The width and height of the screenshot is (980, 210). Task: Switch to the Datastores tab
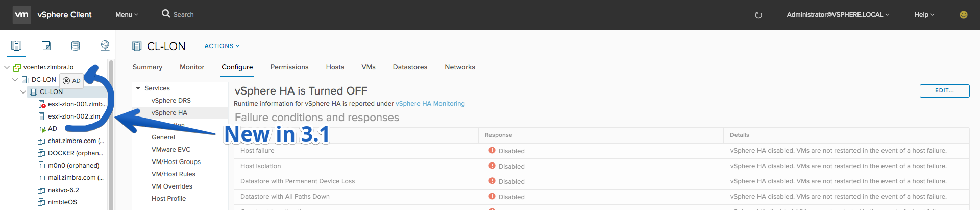(410, 67)
